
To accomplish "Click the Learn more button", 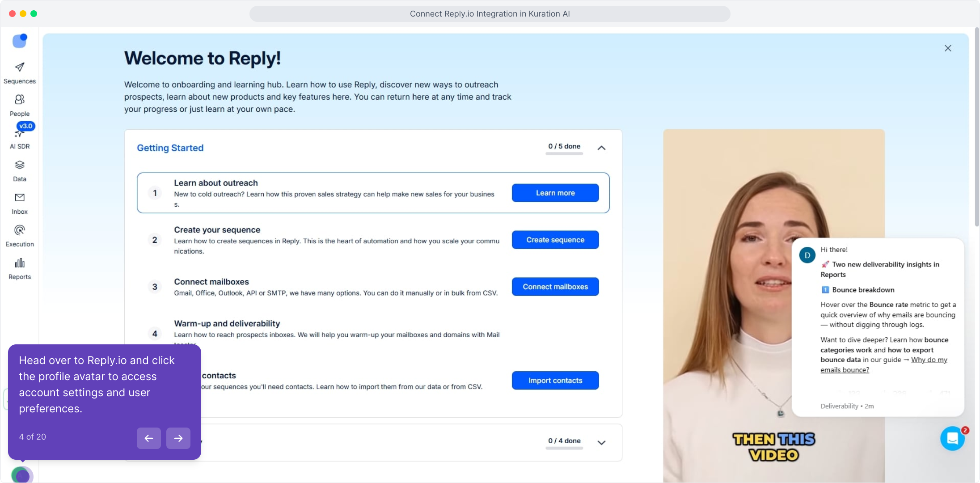I will click(x=555, y=193).
